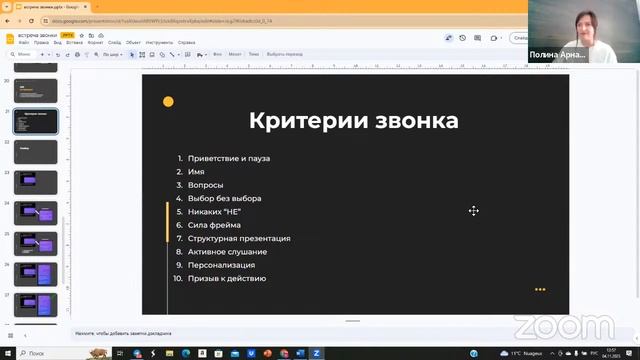This screenshot has height=360, width=640.
Task: Open the zoom level dropdown
Action: tap(113, 54)
